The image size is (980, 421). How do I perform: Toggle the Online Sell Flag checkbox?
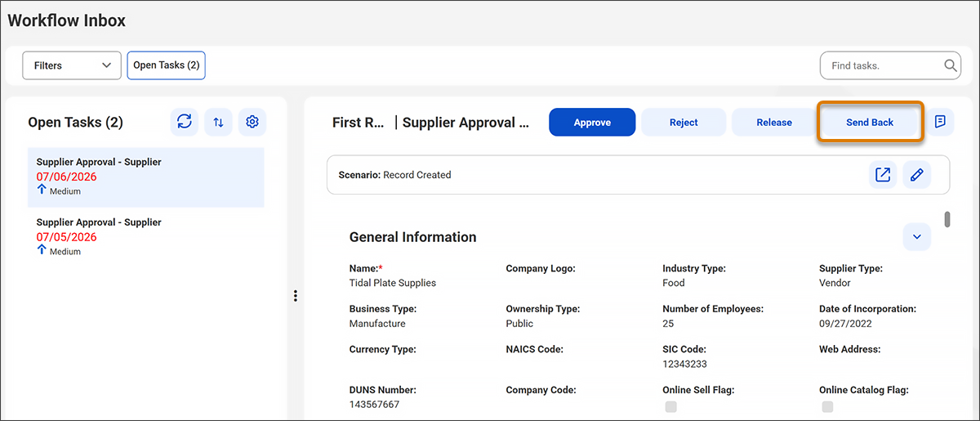click(x=670, y=406)
